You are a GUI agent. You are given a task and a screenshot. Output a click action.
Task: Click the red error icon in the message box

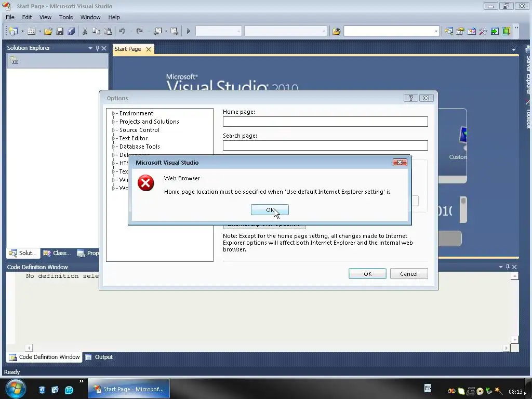(x=146, y=183)
